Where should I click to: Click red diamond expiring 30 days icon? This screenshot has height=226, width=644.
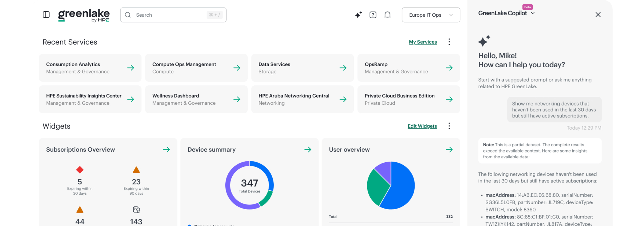coord(80,170)
